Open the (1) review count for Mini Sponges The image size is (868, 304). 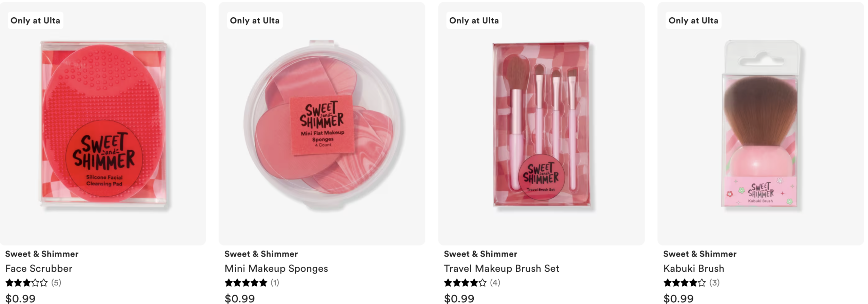(275, 283)
